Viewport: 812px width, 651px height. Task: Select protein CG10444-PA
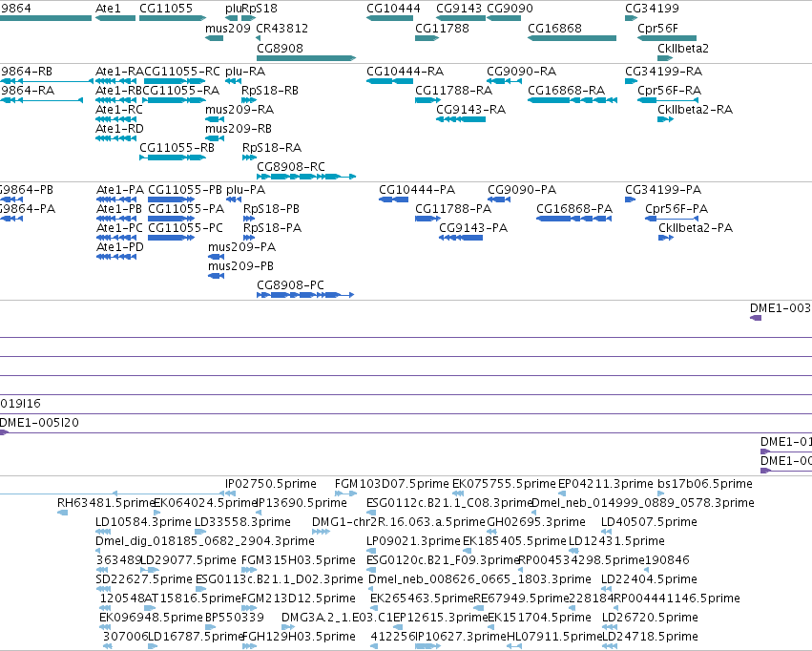point(417,190)
